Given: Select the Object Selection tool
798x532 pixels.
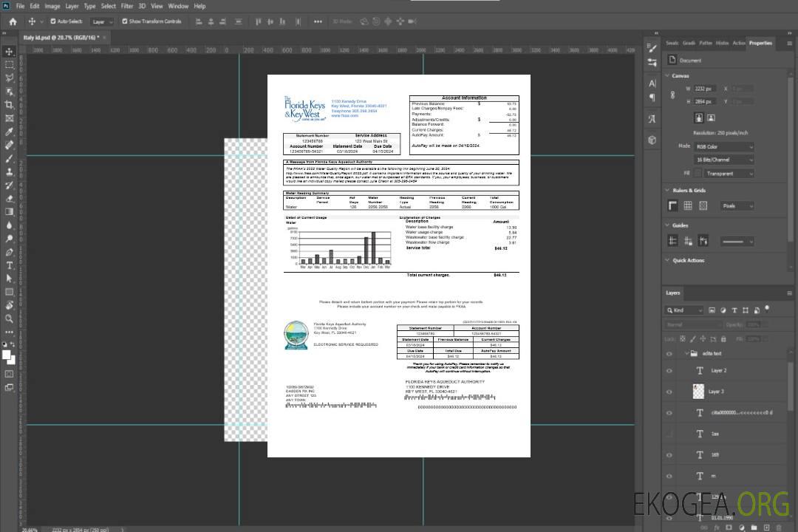Looking at the screenshot, I should tap(9, 92).
